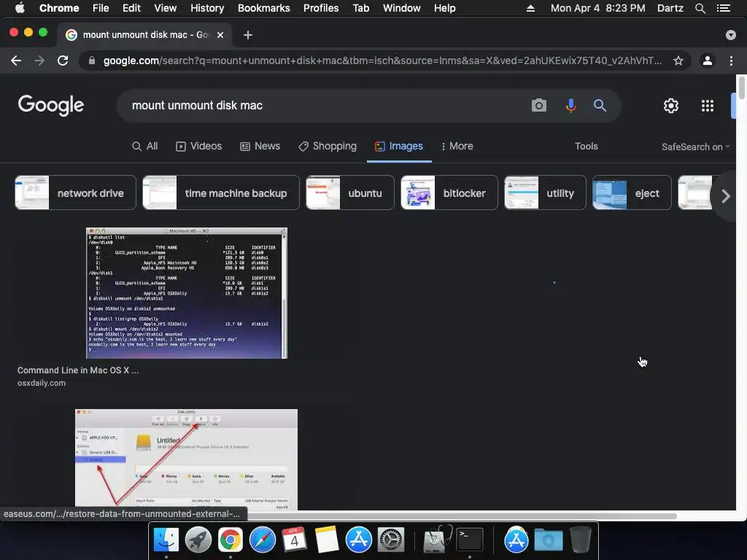747x560 pixels.
Task: Show more suggestion chips with right chevron
Action: [725, 195]
